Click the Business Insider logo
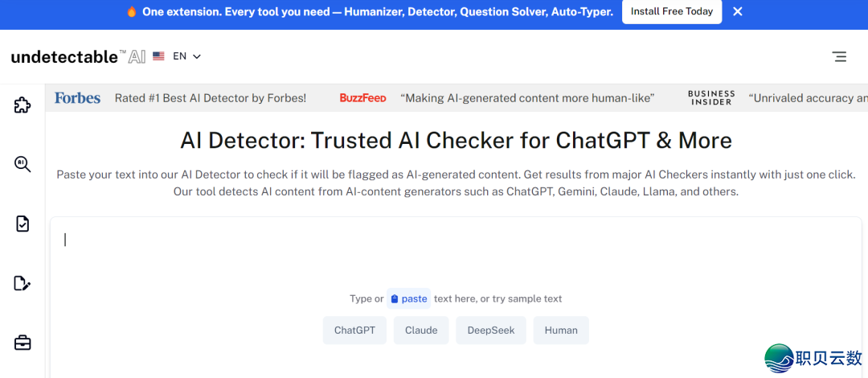The image size is (868, 378). coord(711,98)
